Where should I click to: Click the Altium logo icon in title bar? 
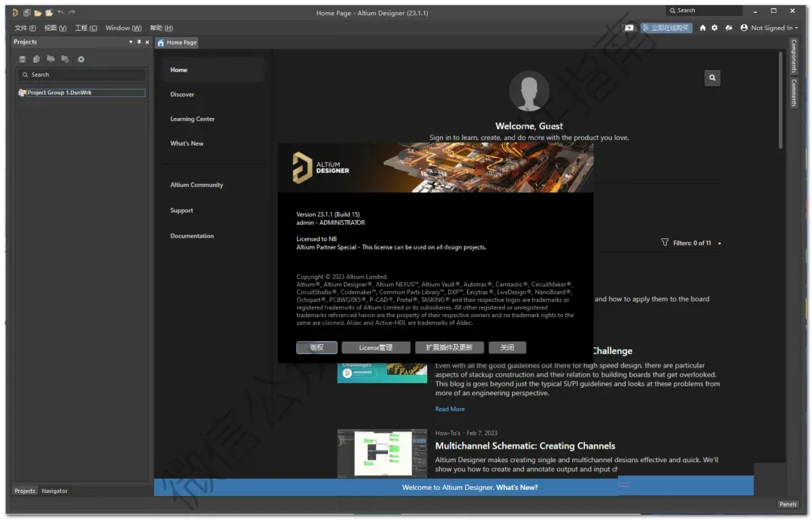15,13
